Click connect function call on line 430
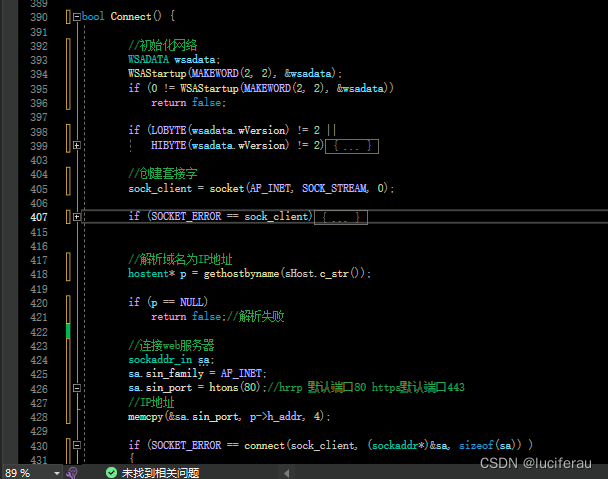The image size is (608, 479). point(264,445)
